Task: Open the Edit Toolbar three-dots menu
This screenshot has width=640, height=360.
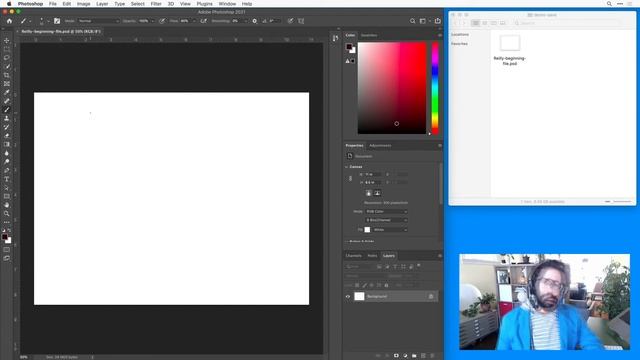Action: (7, 222)
